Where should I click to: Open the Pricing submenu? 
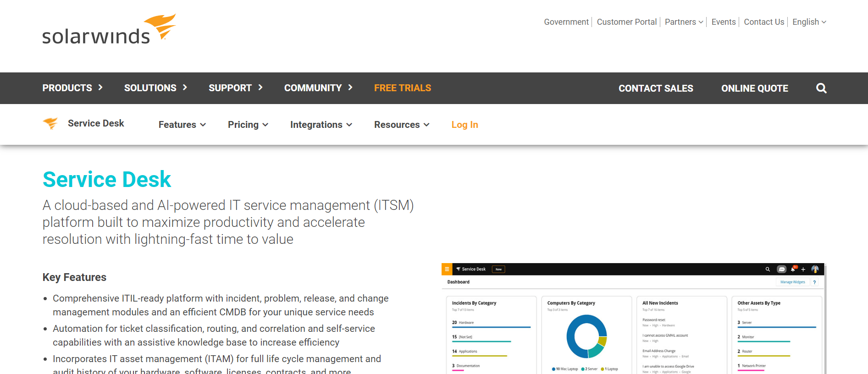coord(248,125)
